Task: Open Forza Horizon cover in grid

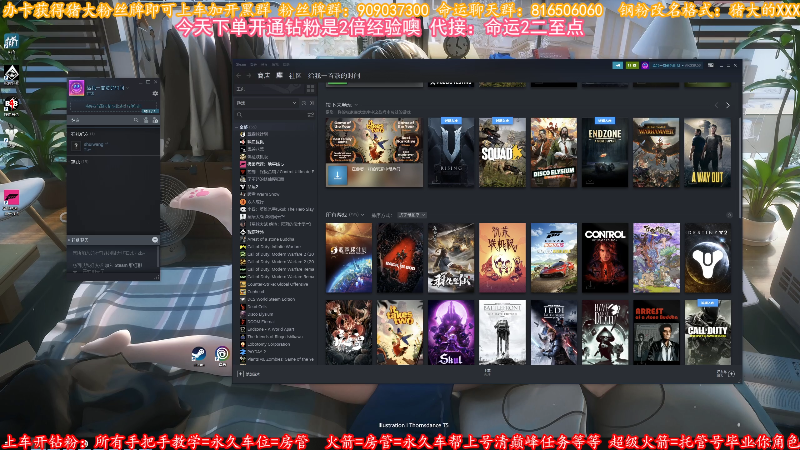Action: (554, 258)
